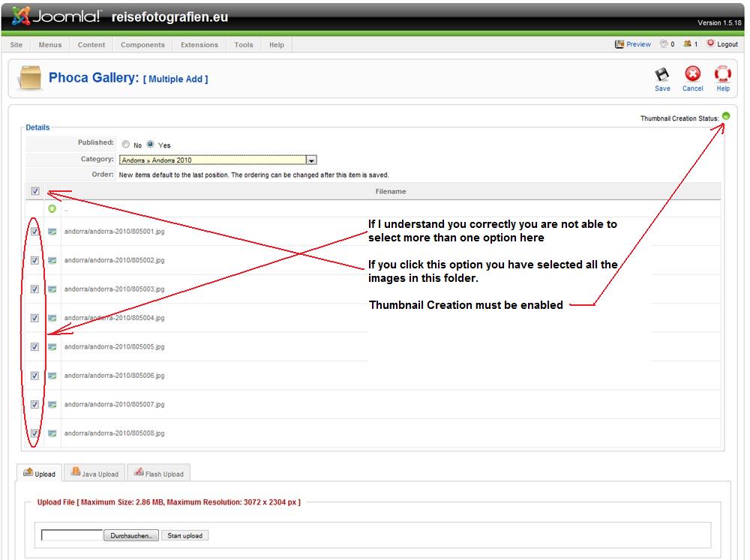Open the Category dropdown Andorra 2010
The height and width of the screenshot is (560, 750).
[x=311, y=160]
